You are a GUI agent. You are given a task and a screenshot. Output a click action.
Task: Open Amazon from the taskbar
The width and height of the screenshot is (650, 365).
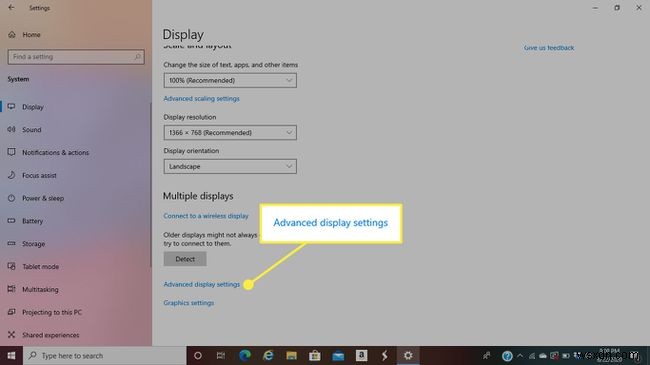(361, 355)
